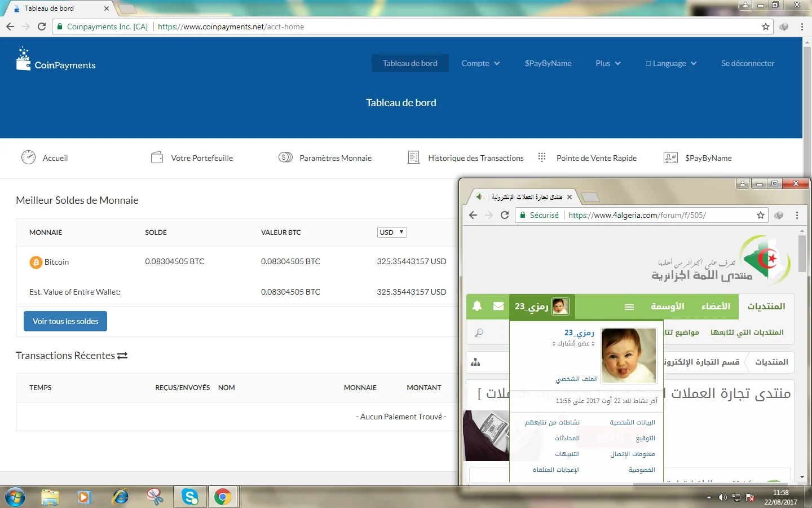Expand the Plus dropdown menu
The image size is (812, 508).
pos(608,63)
